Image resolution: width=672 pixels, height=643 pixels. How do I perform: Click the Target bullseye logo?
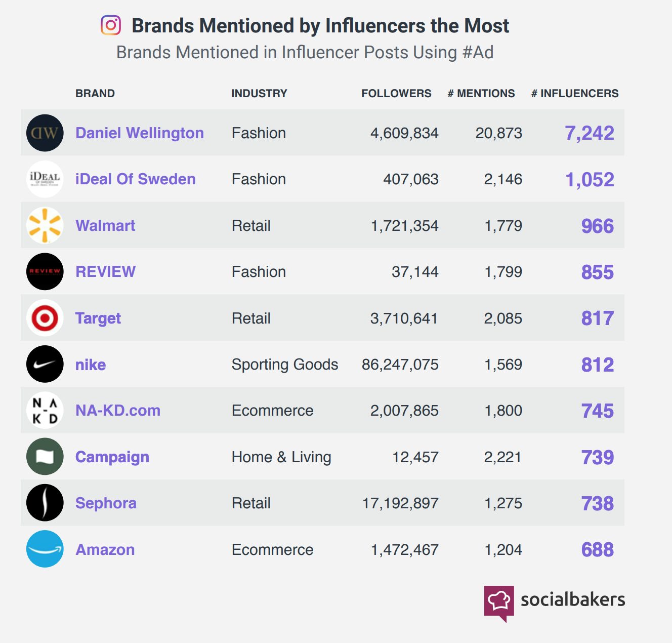(x=45, y=318)
